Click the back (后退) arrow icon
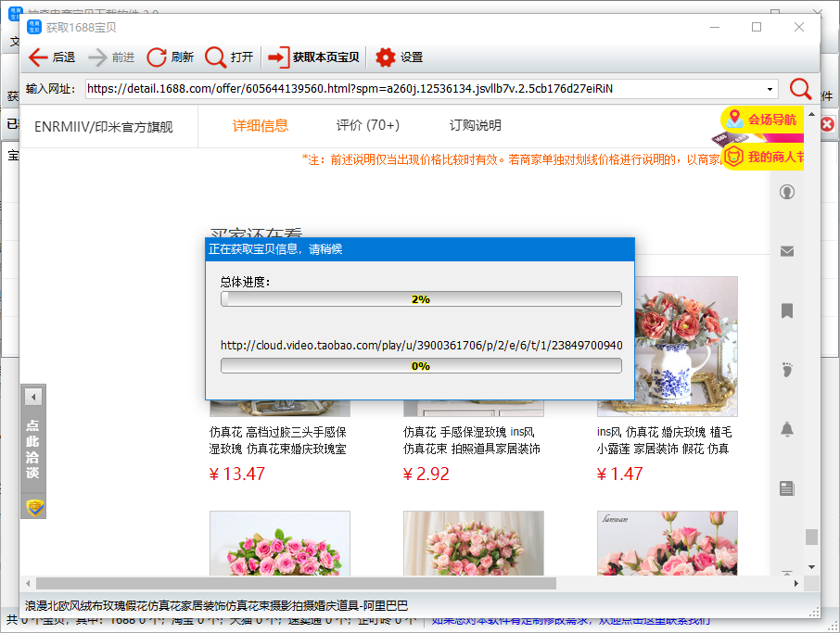Viewport: 840px width, 633px height. point(37,57)
